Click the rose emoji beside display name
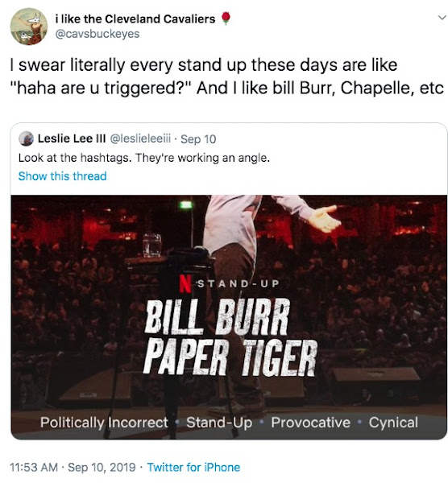This screenshot has width=448, height=483. (226, 19)
